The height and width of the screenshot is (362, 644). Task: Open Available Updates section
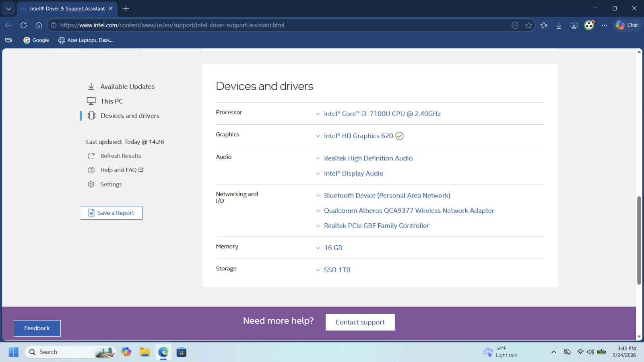tap(127, 86)
